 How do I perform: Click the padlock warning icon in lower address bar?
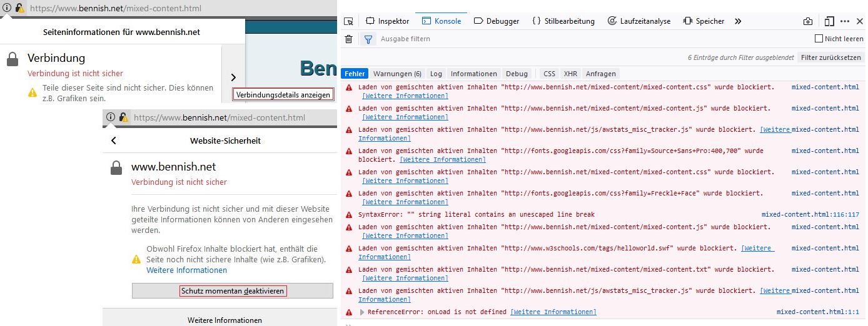point(123,117)
